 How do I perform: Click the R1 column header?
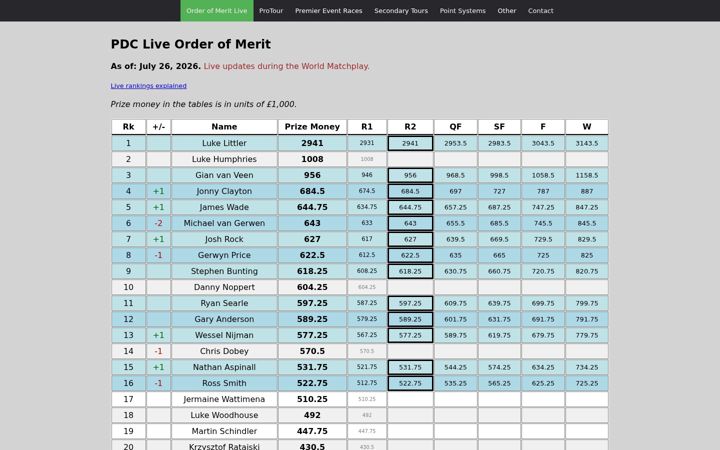367,127
